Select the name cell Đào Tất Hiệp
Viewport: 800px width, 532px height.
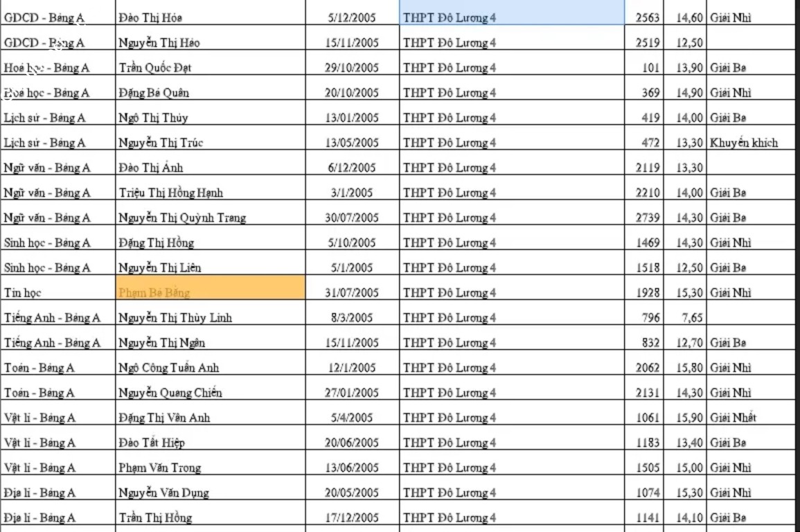211,443
